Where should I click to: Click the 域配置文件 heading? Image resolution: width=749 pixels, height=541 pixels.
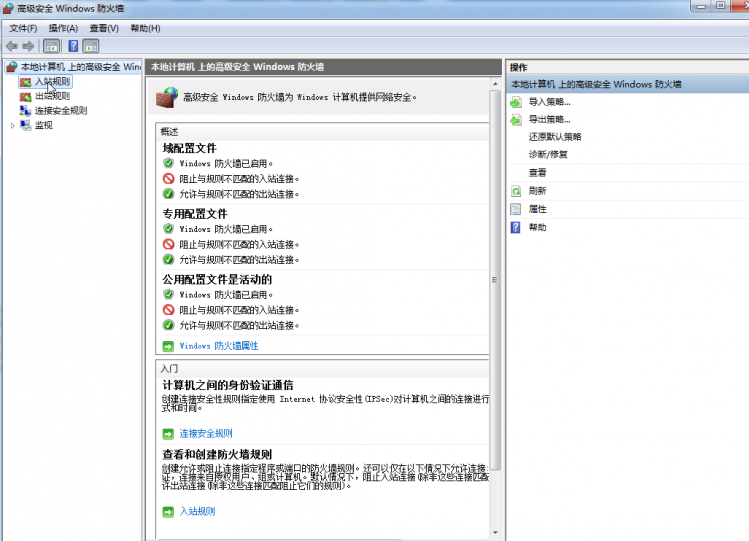(x=190, y=149)
